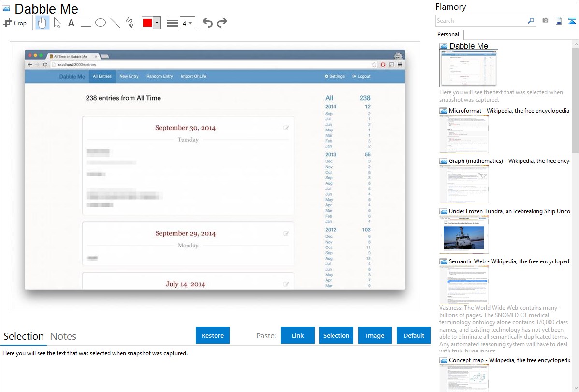
Task: Click the scrollbar down arrow in sidebar
Action: tap(575, 388)
